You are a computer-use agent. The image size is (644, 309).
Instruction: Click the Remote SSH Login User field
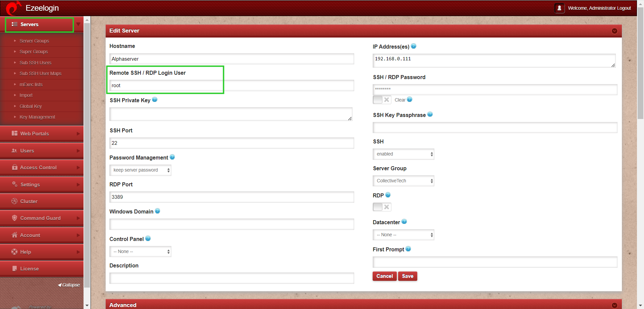[232, 85]
